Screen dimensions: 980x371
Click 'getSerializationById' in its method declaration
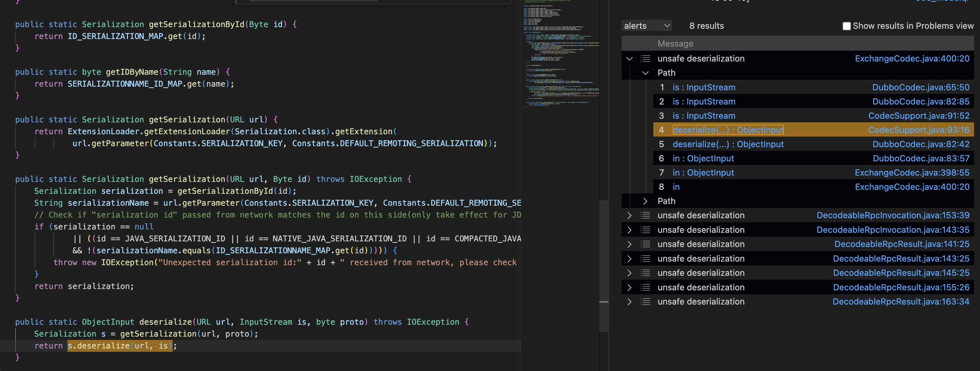(x=196, y=24)
